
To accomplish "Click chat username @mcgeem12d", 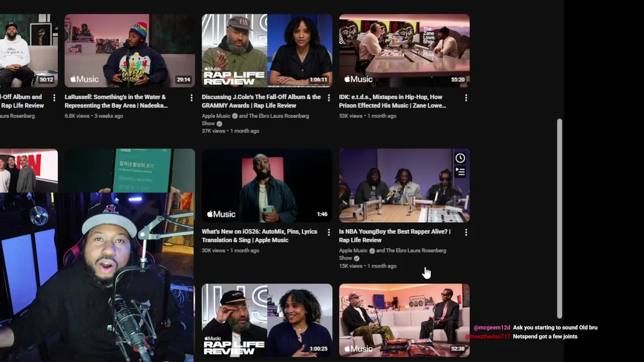I will click(492, 328).
